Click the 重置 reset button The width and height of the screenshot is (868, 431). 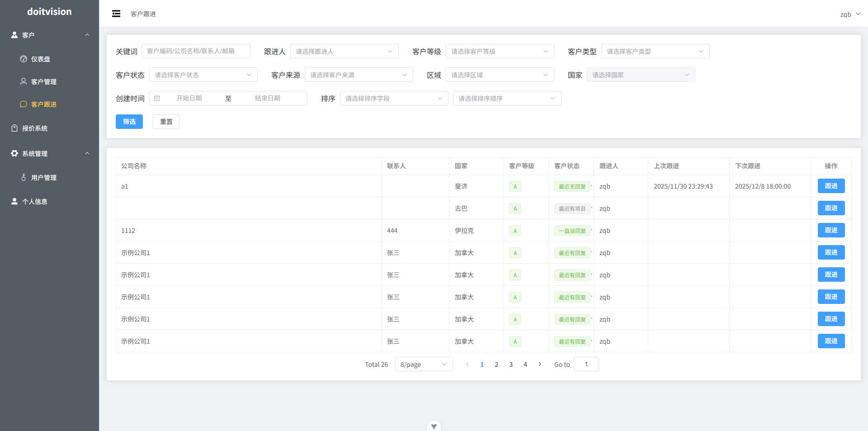tap(166, 122)
